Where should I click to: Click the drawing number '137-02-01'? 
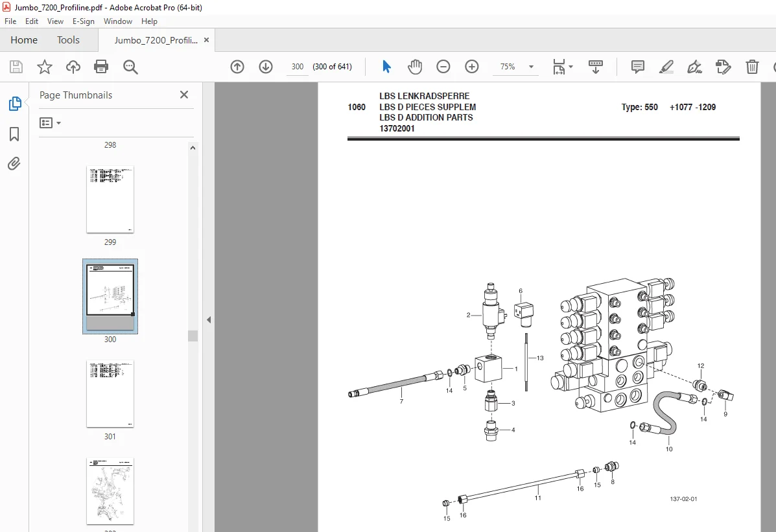pyautogui.click(x=683, y=499)
